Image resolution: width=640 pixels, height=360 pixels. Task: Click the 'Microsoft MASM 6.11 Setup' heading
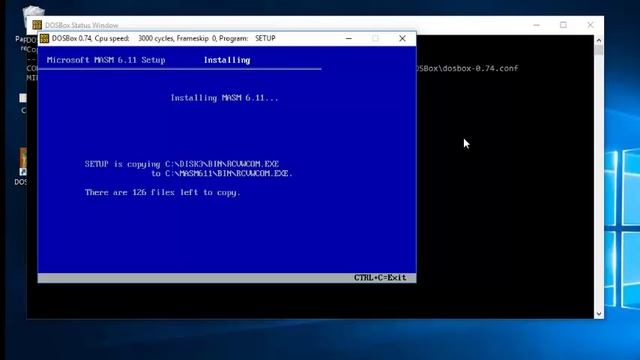click(106, 60)
